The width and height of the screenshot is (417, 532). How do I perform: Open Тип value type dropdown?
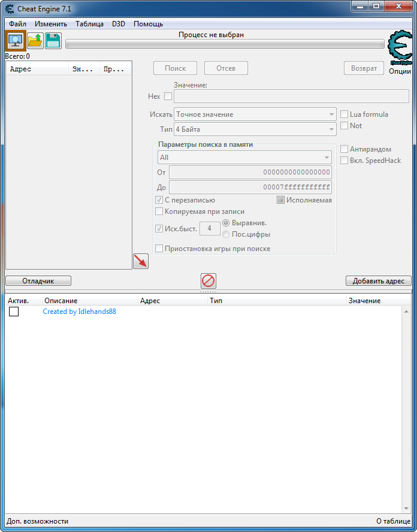255,129
